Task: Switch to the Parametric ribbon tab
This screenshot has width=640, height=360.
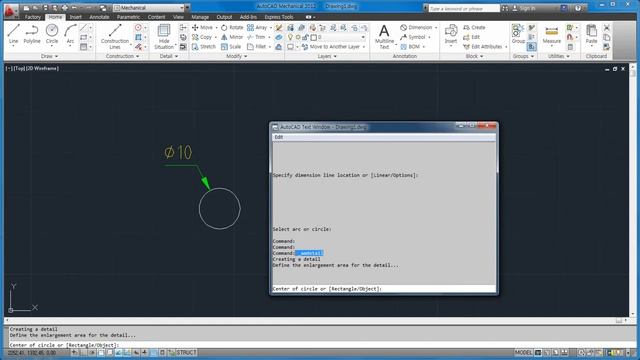Action: pos(128,17)
